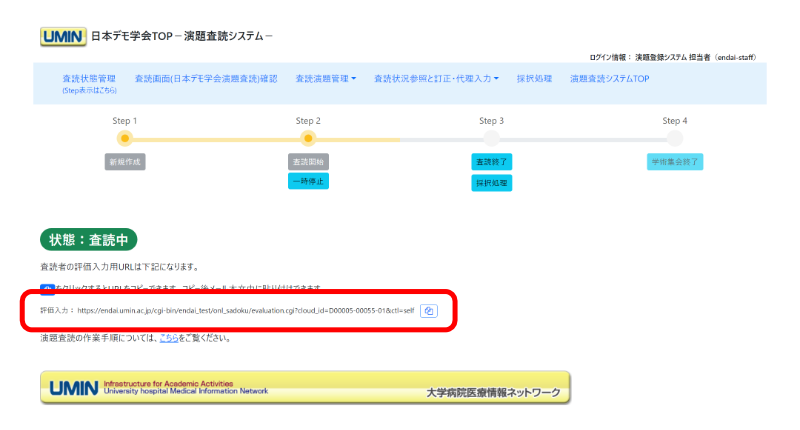
Task: Open 査読状態管理 in the navigation bar
Action: tap(88, 78)
